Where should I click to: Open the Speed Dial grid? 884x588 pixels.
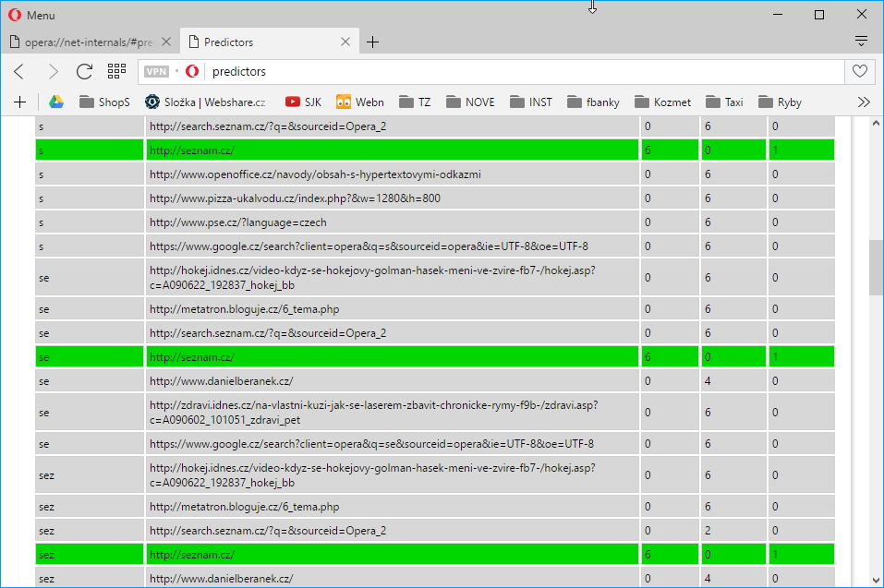[116, 71]
